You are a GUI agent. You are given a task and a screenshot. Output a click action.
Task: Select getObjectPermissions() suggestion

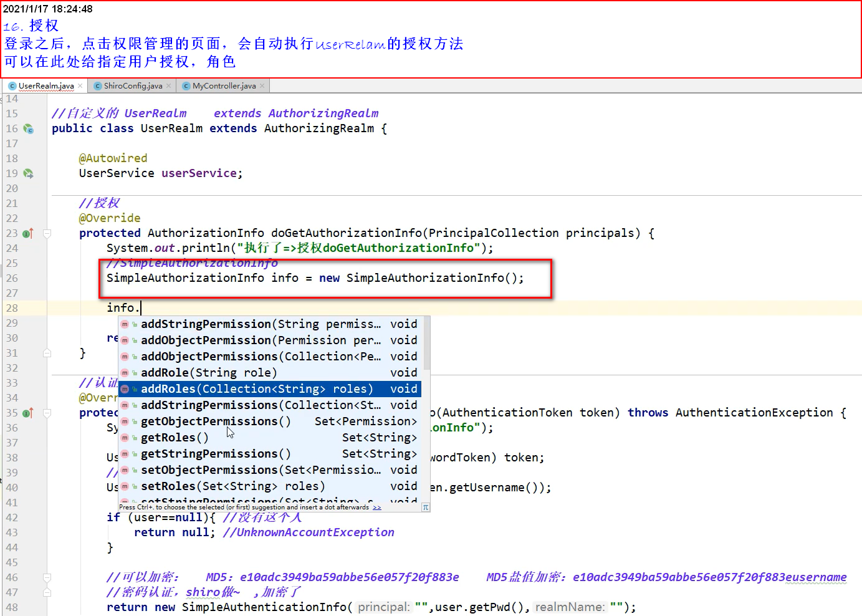point(270,421)
